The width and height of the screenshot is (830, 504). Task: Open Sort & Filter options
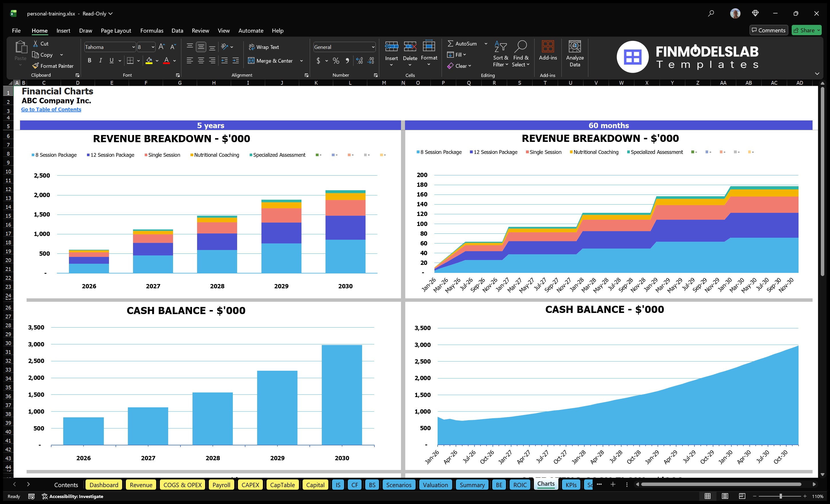pos(501,54)
